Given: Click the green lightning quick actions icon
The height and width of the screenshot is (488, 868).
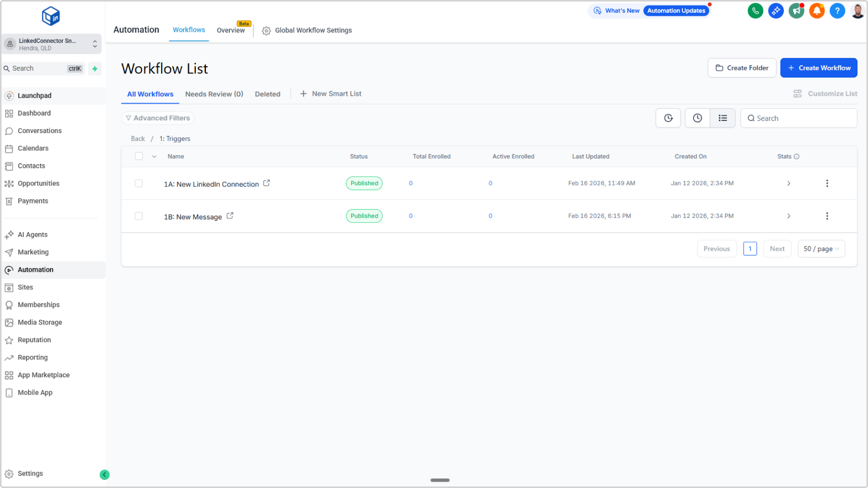Looking at the screenshot, I should tap(95, 69).
